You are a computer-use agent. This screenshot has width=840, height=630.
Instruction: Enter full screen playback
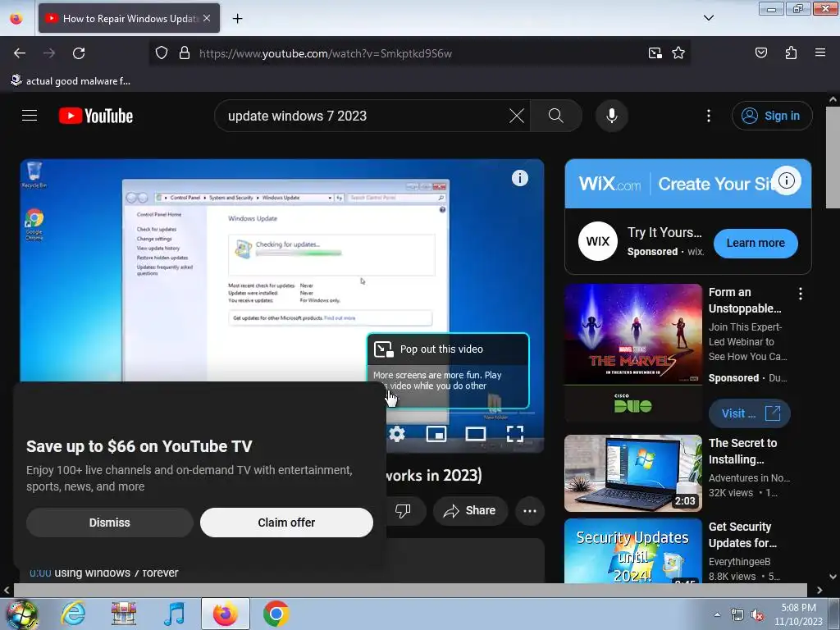click(x=515, y=433)
